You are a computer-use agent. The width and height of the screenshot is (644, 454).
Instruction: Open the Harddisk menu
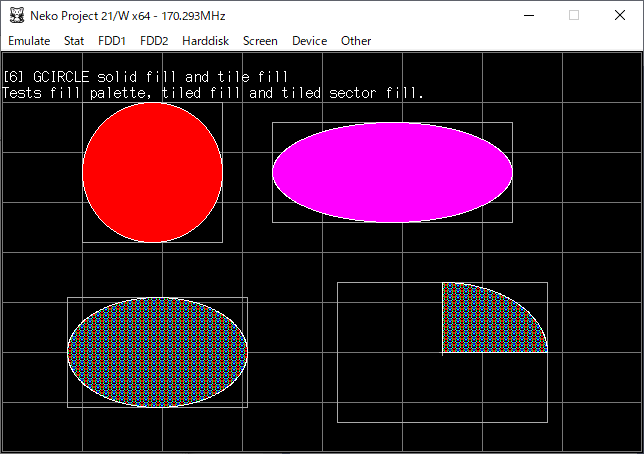(205, 41)
